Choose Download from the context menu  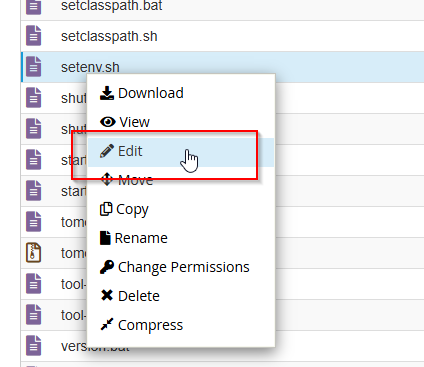pos(181,93)
